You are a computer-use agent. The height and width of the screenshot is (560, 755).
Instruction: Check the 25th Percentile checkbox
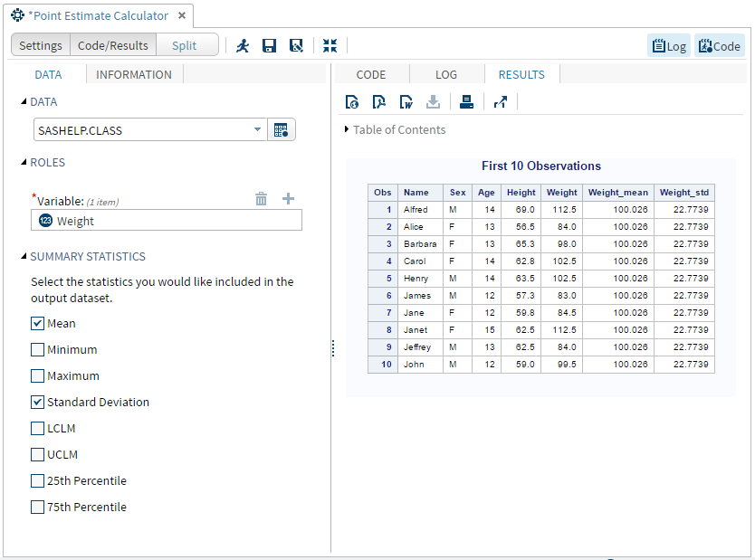37,481
